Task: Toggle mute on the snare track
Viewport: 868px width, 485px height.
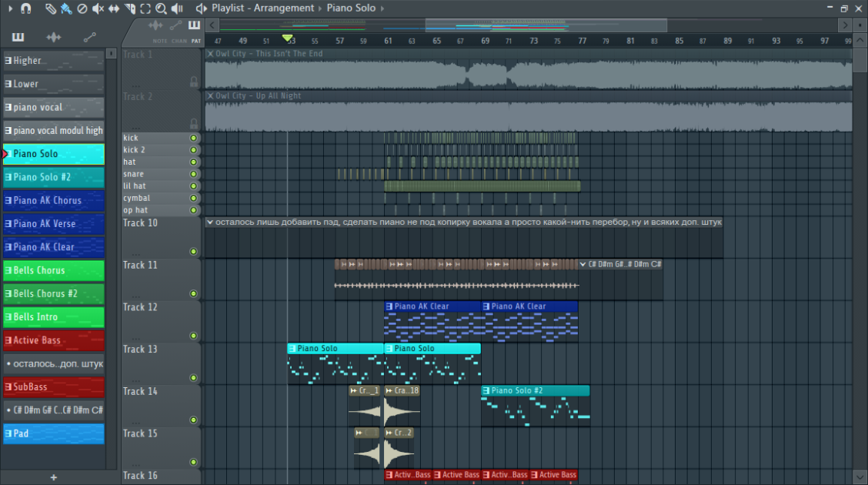Action: pos(193,174)
